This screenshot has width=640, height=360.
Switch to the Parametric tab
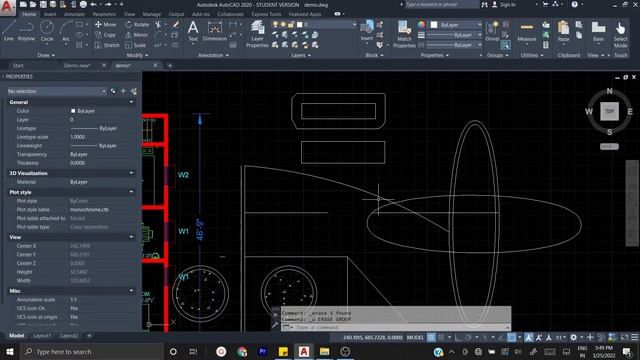pos(104,14)
